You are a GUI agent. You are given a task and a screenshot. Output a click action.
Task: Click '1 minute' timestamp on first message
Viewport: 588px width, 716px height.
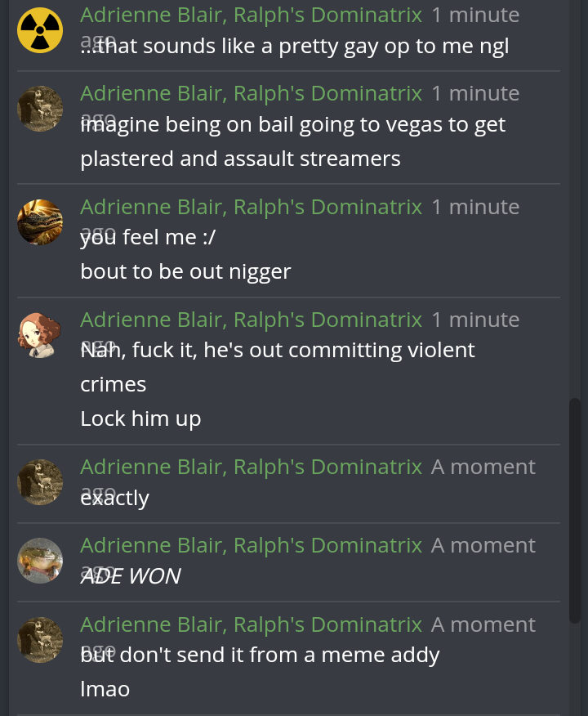pyautogui.click(x=475, y=15)
